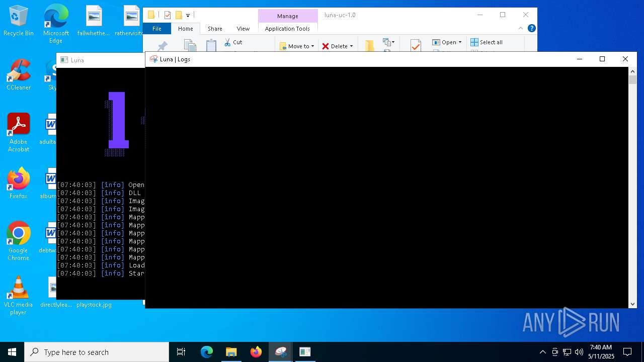Minimize the Luna Logs window
The height and width of the screenshot is (362, 644).
click(580, 59)
